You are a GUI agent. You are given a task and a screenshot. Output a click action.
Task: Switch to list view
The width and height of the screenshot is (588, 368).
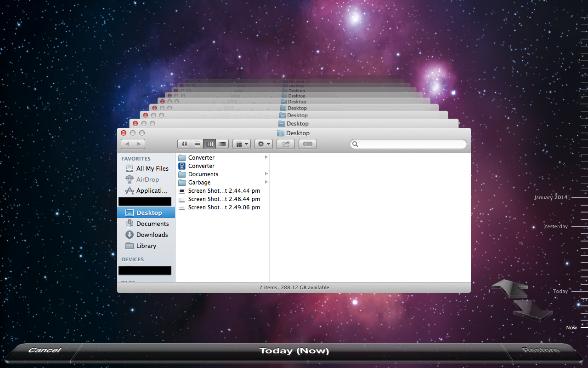(x=197, y=144)
